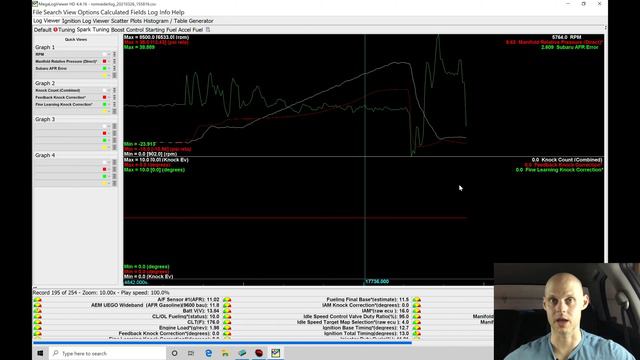Open the Feedback Knock Correction field selector
Image resolution: width=640 pixels, height=360 pixels.
[67, 97]
